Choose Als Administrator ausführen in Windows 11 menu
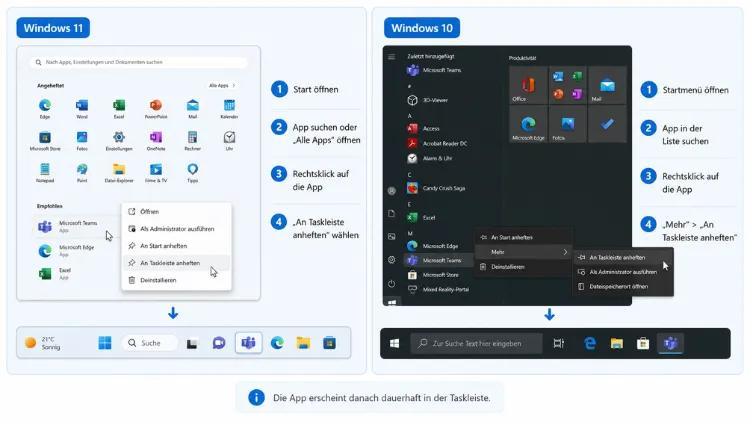Screen dimensions: 750x422 click(176, 229)
